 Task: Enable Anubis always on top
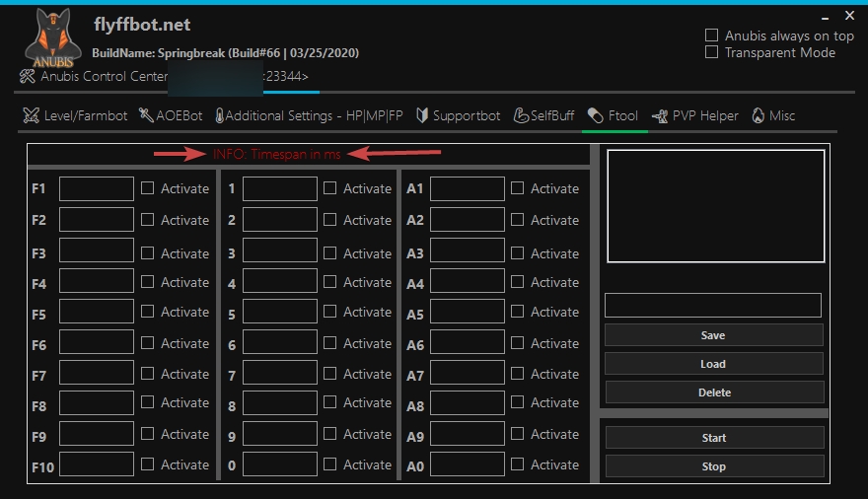[712, 36]
